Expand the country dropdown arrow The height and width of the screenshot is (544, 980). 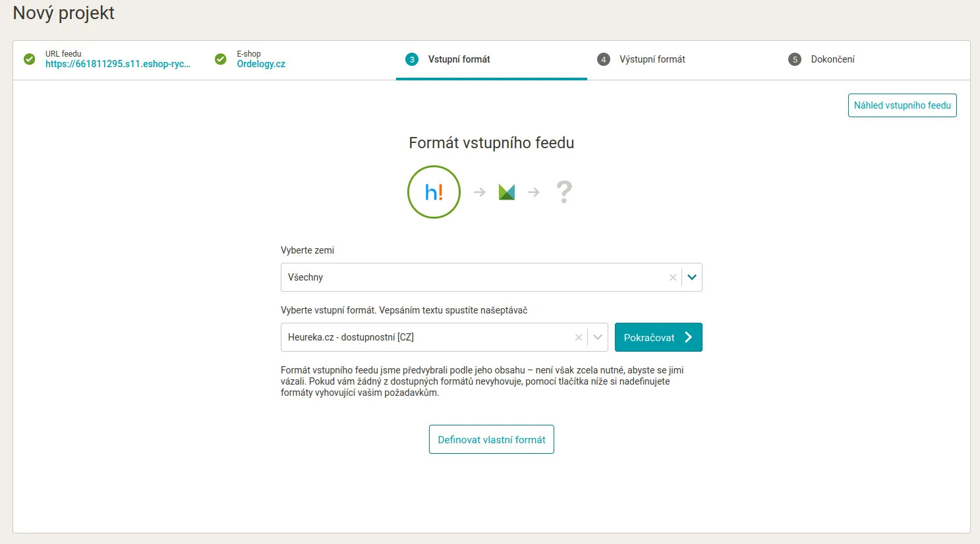click(692, 277)
